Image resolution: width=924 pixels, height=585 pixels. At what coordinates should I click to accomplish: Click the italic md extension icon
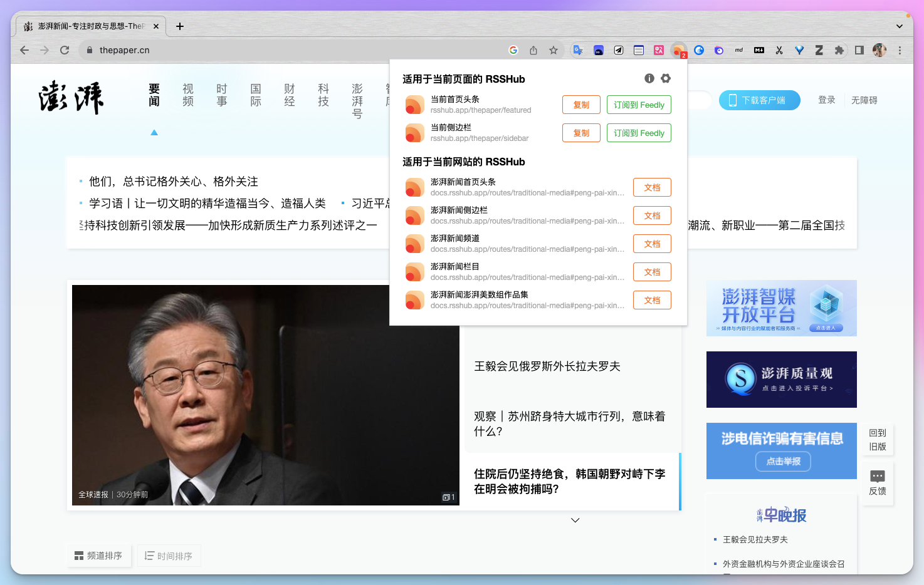[x=739, y=50]
